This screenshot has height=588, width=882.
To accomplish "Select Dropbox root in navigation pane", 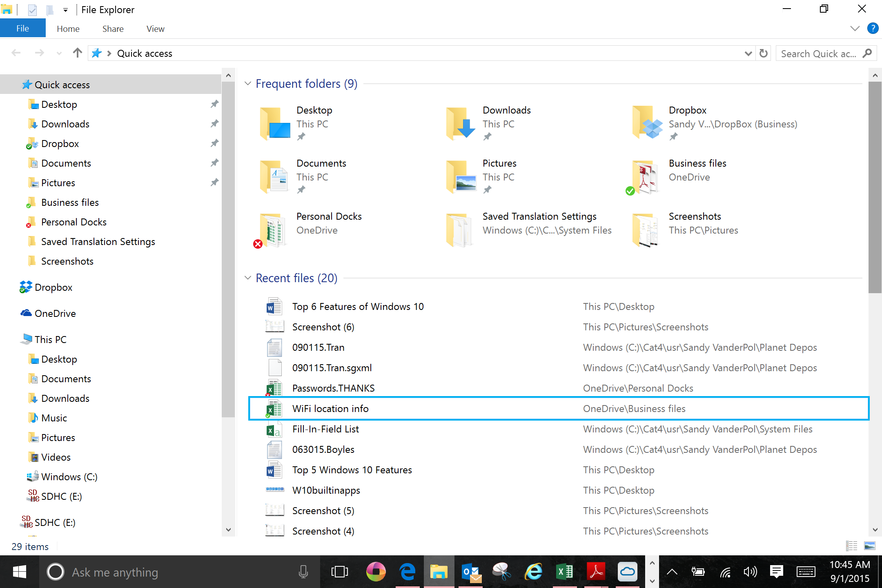I will coord(53,287).
